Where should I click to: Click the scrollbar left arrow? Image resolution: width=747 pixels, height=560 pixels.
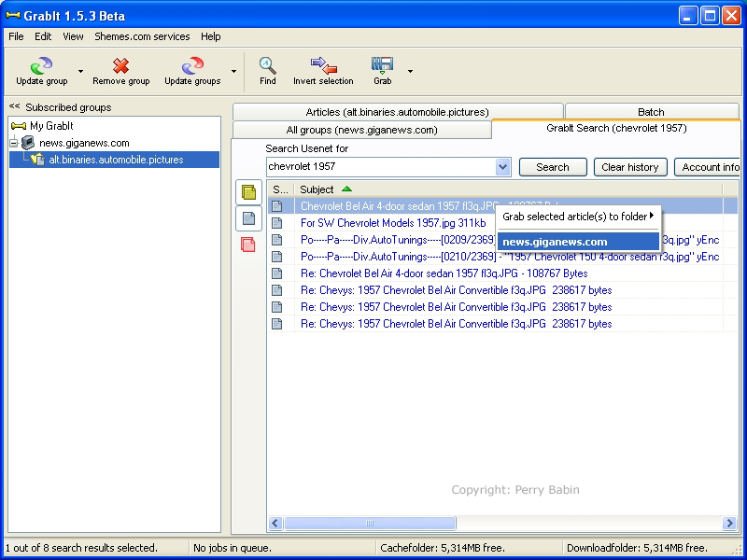point(275,524)
